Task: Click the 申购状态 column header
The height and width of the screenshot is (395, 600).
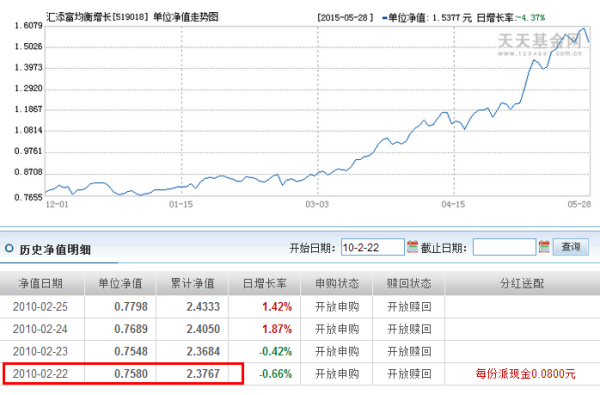Action: (337, 284)
